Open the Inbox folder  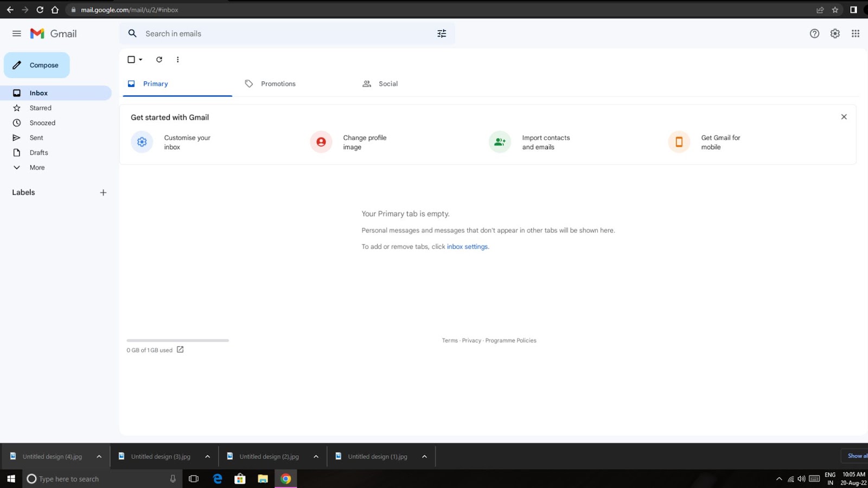coord(55,93)
